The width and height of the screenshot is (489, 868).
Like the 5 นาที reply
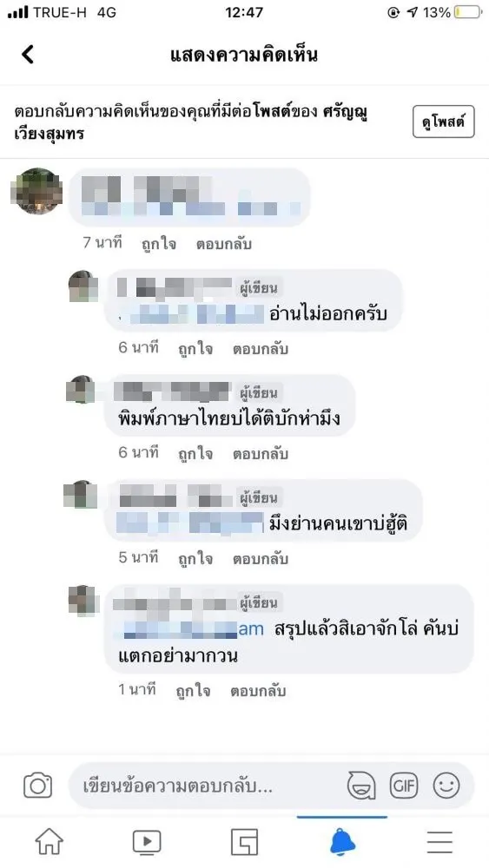click(195, 559)
